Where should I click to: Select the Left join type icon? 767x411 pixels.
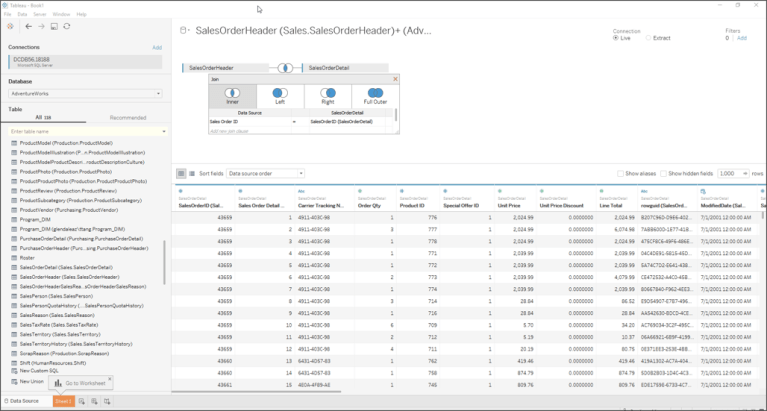pos(279,93)
